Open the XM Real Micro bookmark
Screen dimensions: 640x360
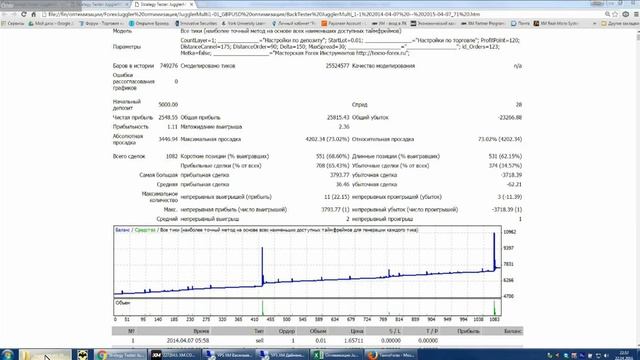pyautogui.click(x=556, y=24)
